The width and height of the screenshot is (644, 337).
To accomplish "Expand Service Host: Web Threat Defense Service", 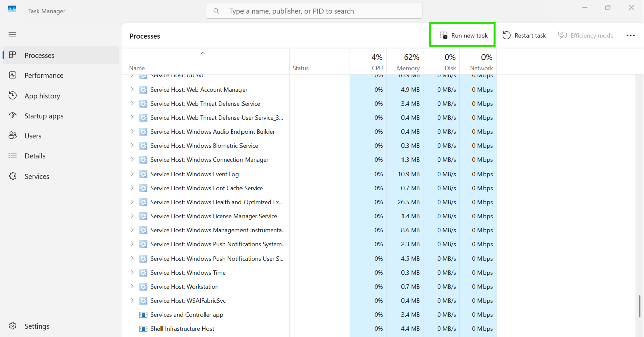I will [x=132, y=103].
